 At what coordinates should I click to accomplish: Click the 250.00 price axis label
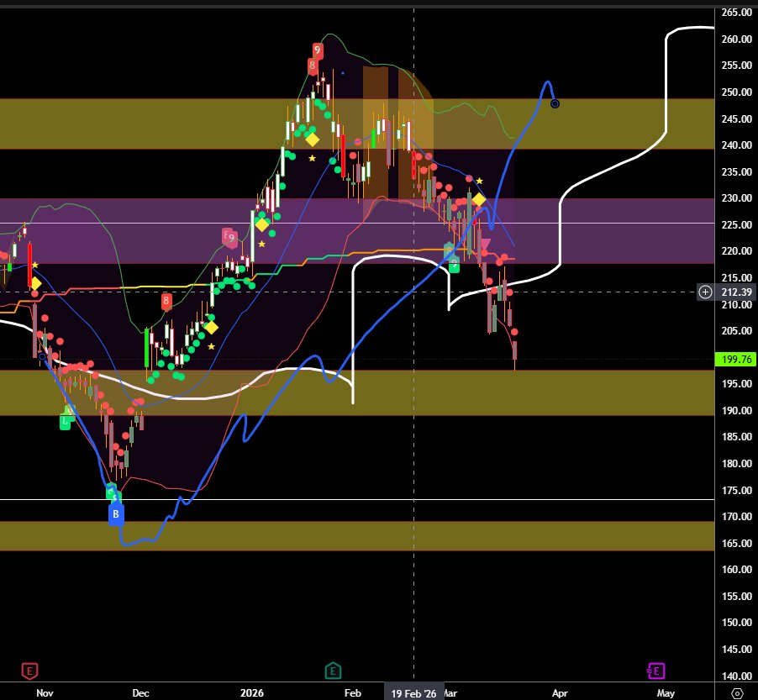[x=736, y=92]
